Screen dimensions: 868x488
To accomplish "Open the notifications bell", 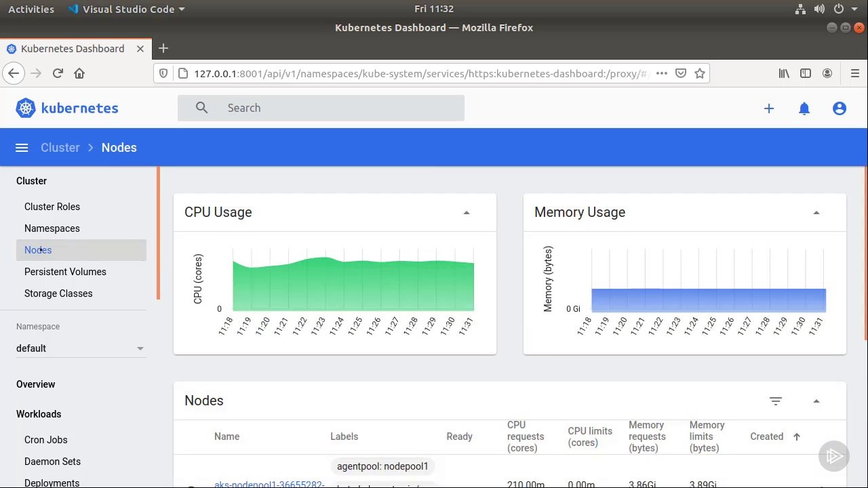I will 804,108.
